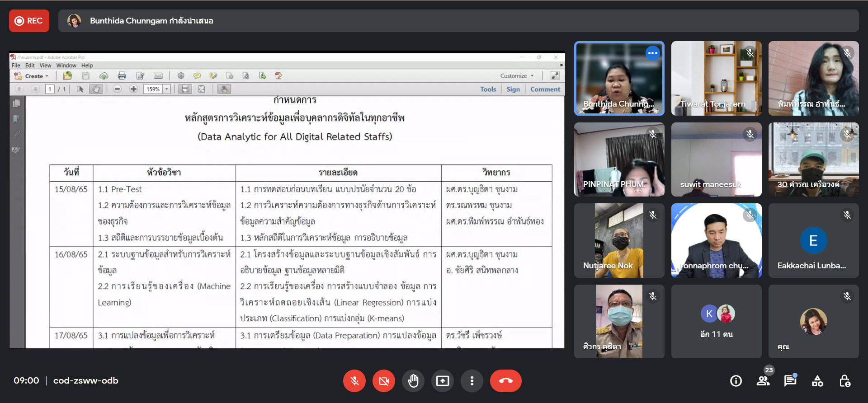
Task: Open the 'อีก 11 คน' other participants tile
Action: 717,321
